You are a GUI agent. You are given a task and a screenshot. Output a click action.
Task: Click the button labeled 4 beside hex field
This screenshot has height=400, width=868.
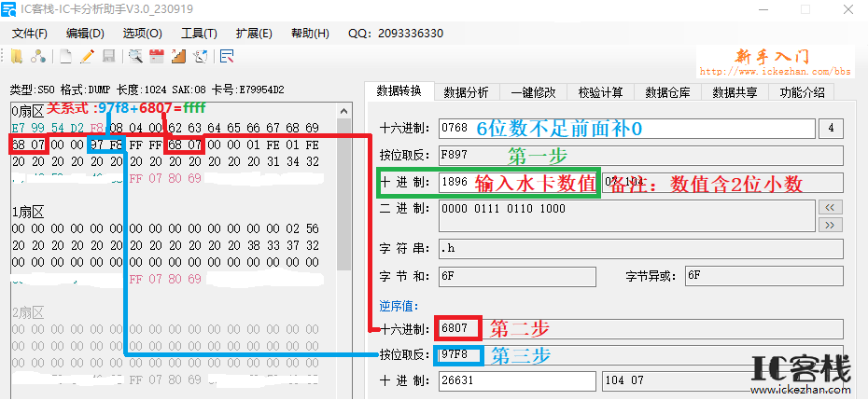(831, 129)
